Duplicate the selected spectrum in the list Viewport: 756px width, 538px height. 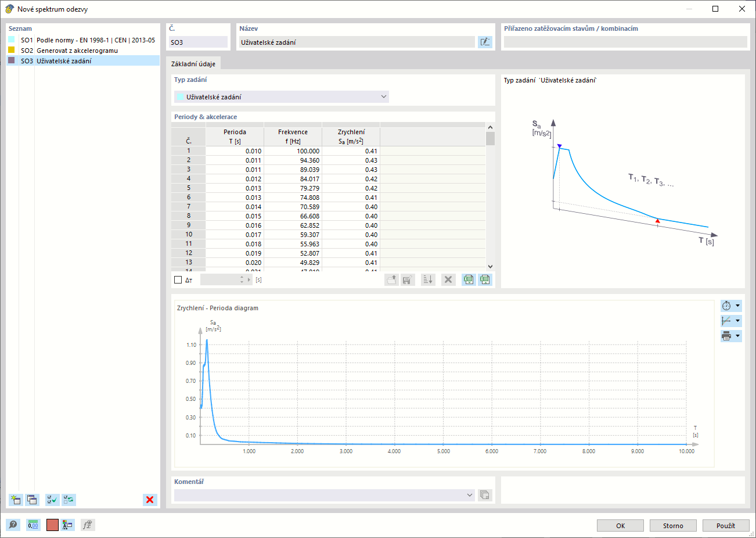32,500
